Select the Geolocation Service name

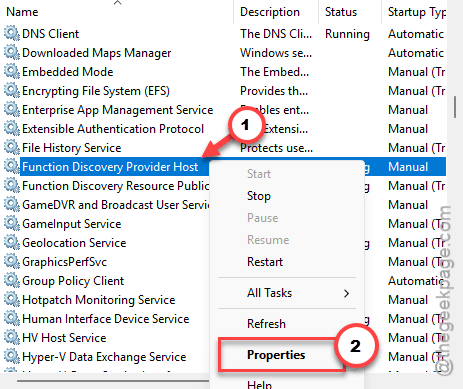[x=74, y=243]
